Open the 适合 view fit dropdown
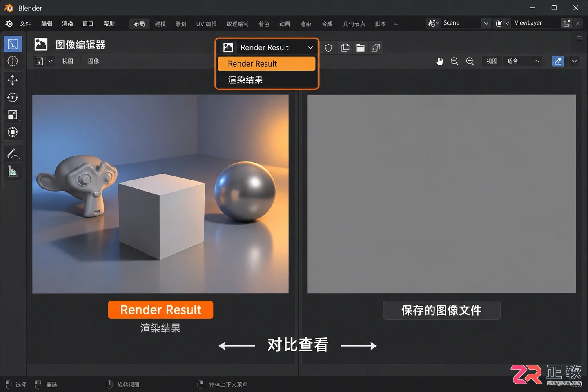Viewport: 588px width, 392px height. [x=523, y=61]
